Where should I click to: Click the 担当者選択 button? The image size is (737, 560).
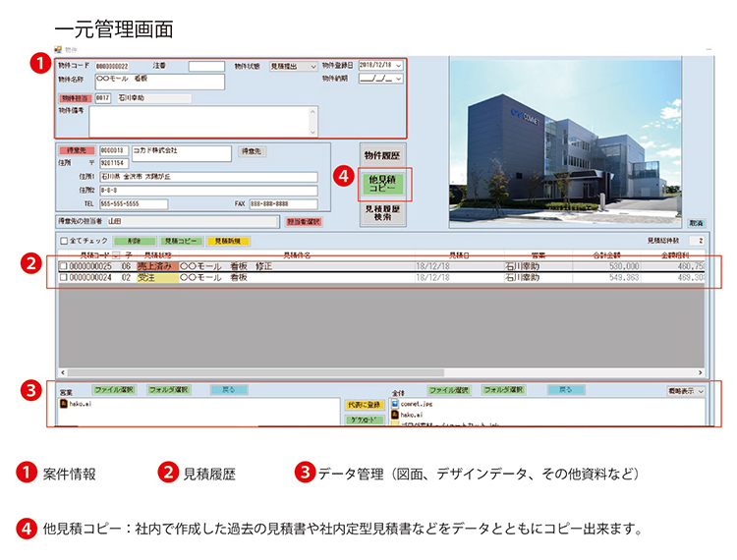point(304,221)
